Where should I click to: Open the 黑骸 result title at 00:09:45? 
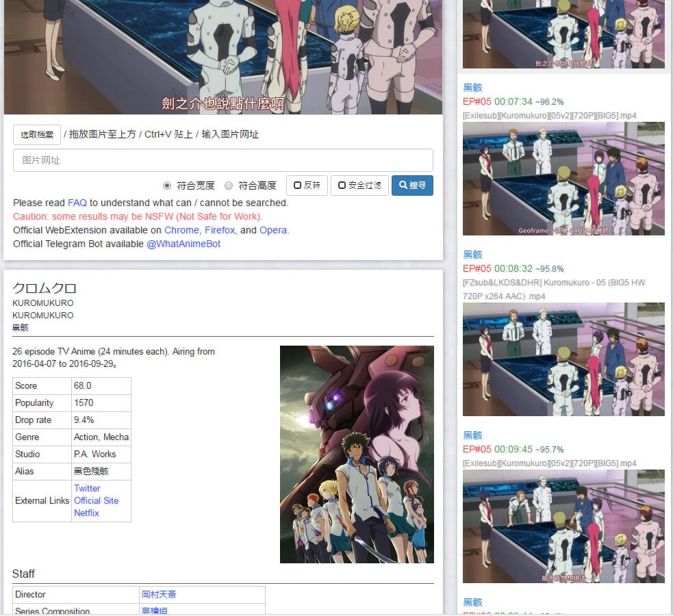(472, 435)
